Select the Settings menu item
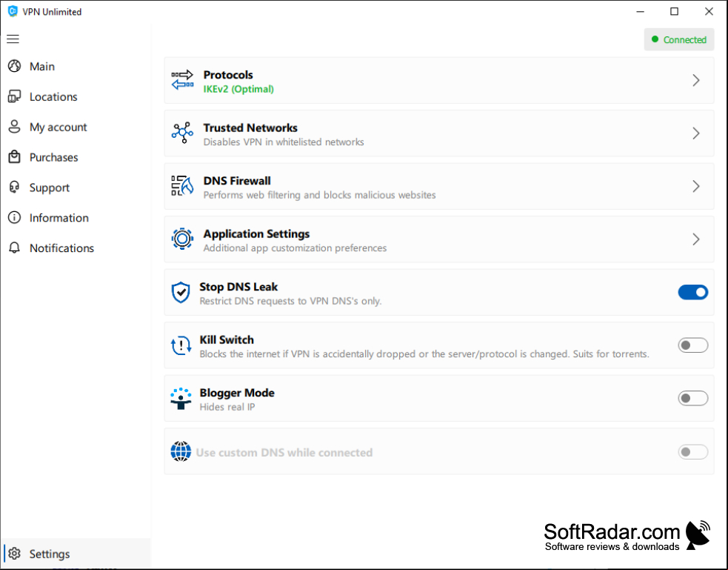This screenshot has width=728, height=570. pyautogui.click(x=76, y=554)
